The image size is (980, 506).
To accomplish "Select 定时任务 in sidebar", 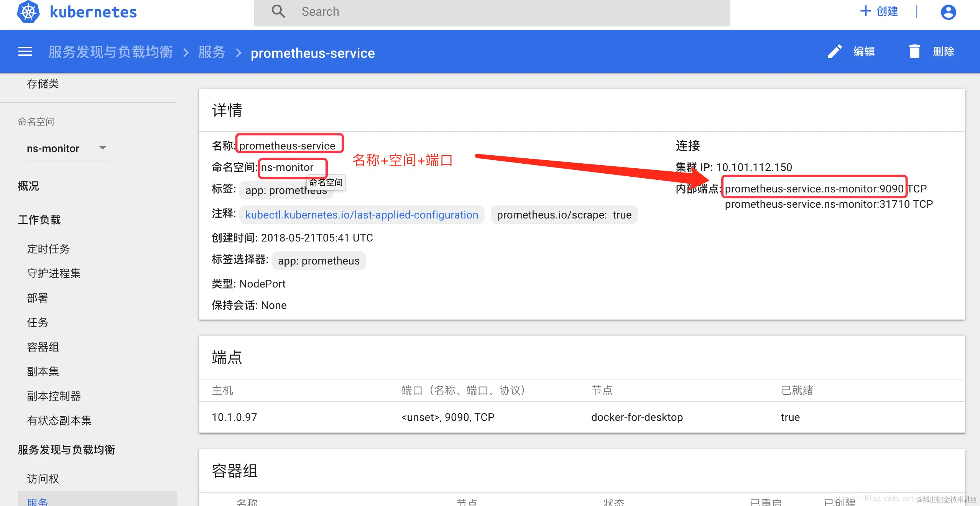I will coord(48,249).
